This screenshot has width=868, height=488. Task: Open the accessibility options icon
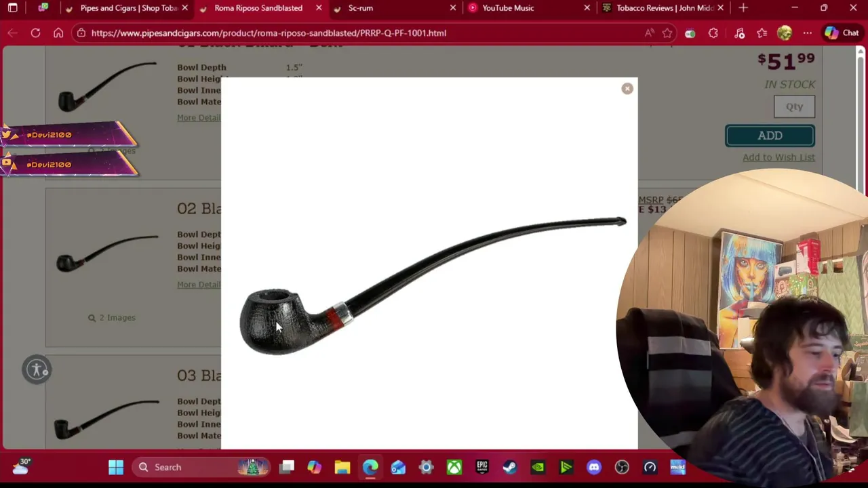pos(37,370)
